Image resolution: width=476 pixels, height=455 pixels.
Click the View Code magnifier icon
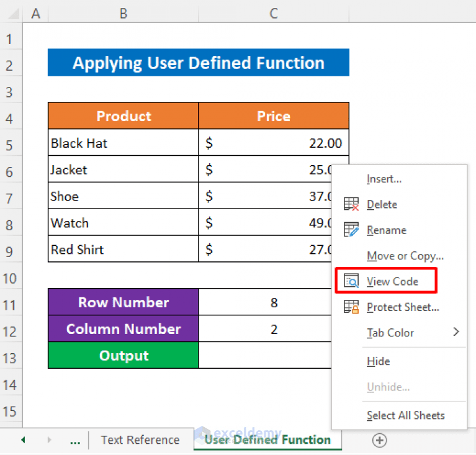coord(351,281)
